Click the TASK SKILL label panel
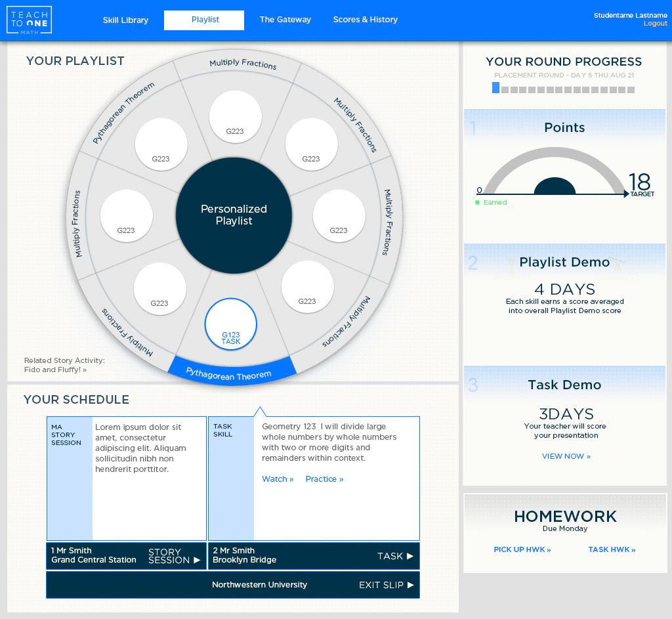The image size is (672, 619). (232, 478)
